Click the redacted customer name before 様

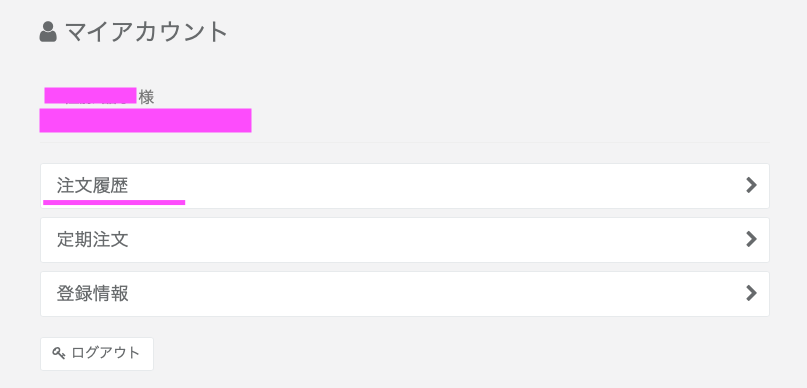[90, 96]
